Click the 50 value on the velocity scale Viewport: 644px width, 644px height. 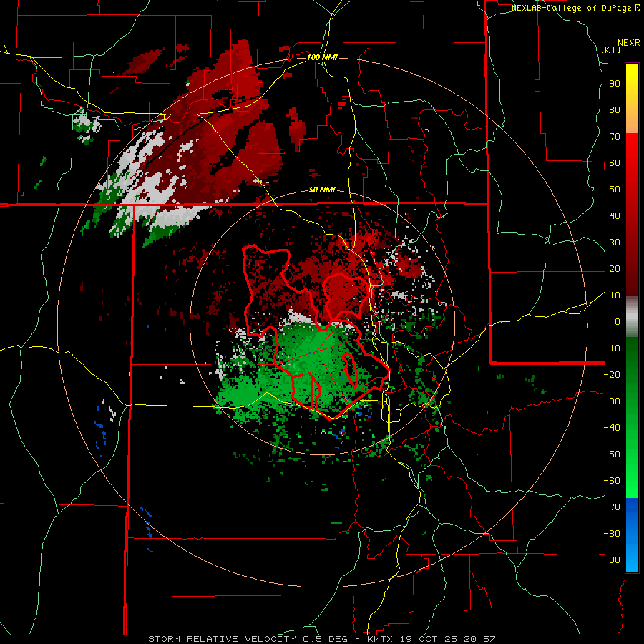(x=615, y=190)
